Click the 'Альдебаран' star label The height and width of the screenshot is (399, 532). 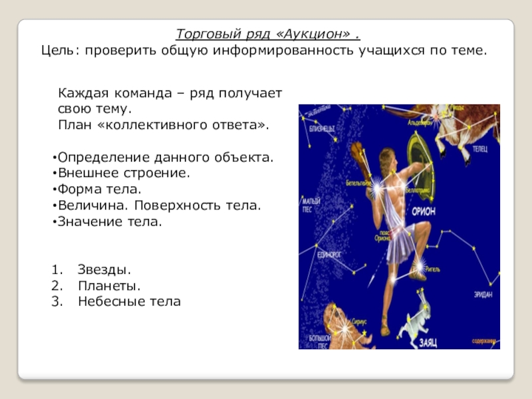point(420,123)
